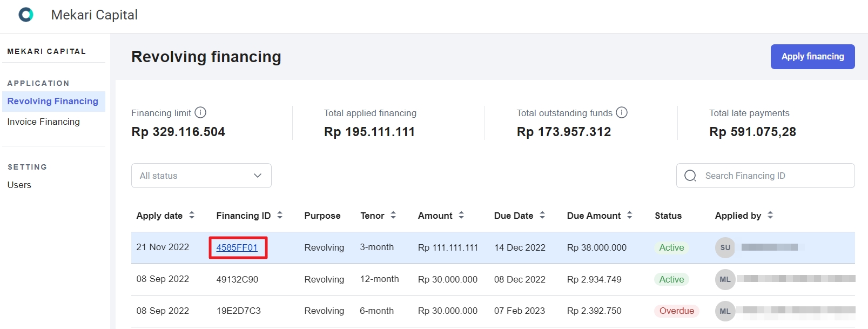Open Financing limit info tooltip icon

tap(200, 112)
